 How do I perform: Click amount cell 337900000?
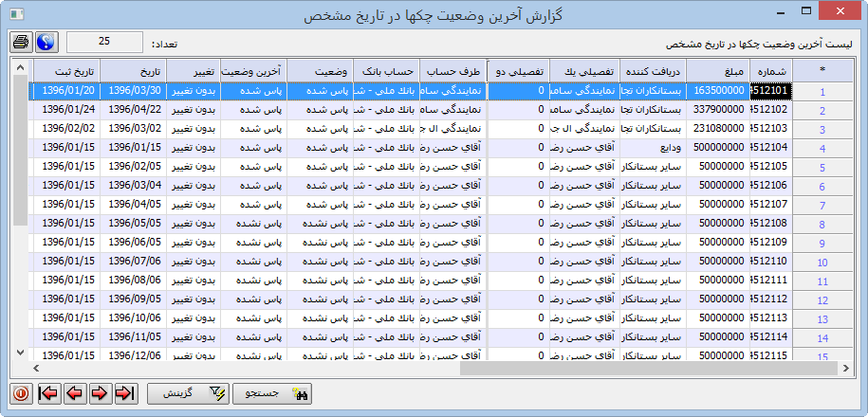pos(718,110)
